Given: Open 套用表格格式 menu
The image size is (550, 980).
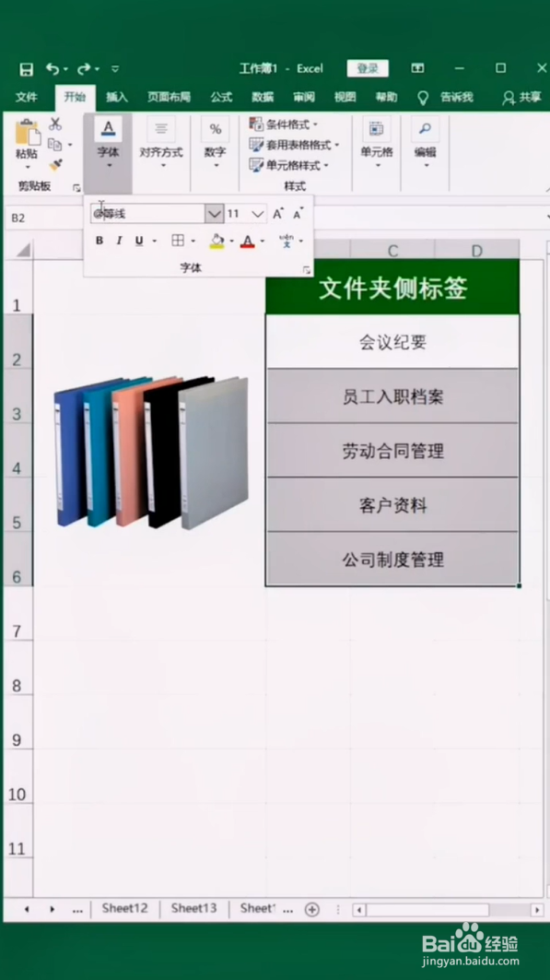Looking at the screenshot, I should coord(294,145).
